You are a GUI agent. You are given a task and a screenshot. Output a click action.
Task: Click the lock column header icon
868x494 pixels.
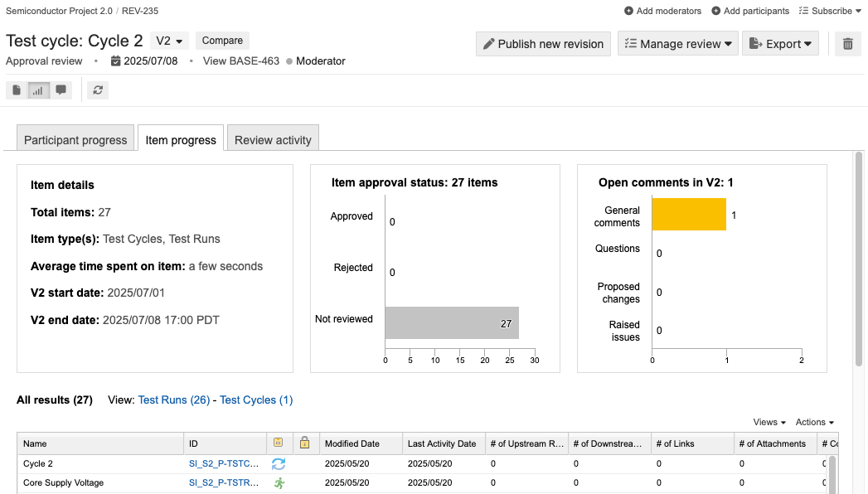pyautogui.click(x=304, y=443)
